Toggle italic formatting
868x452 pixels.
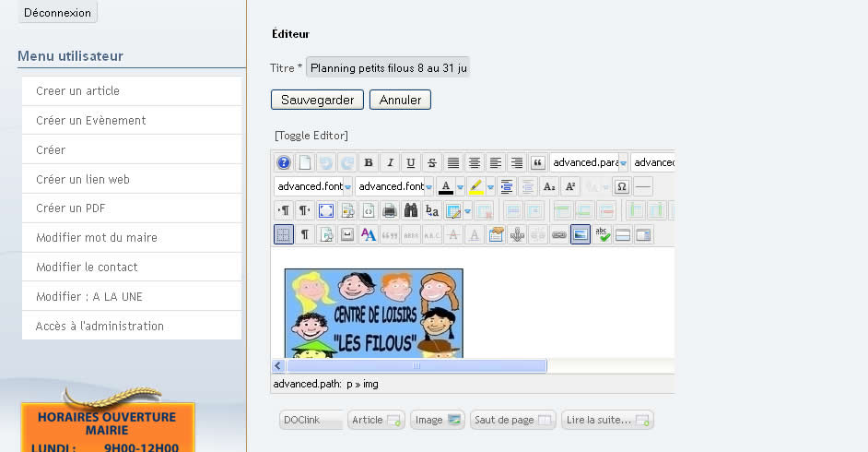click(390, 163)
